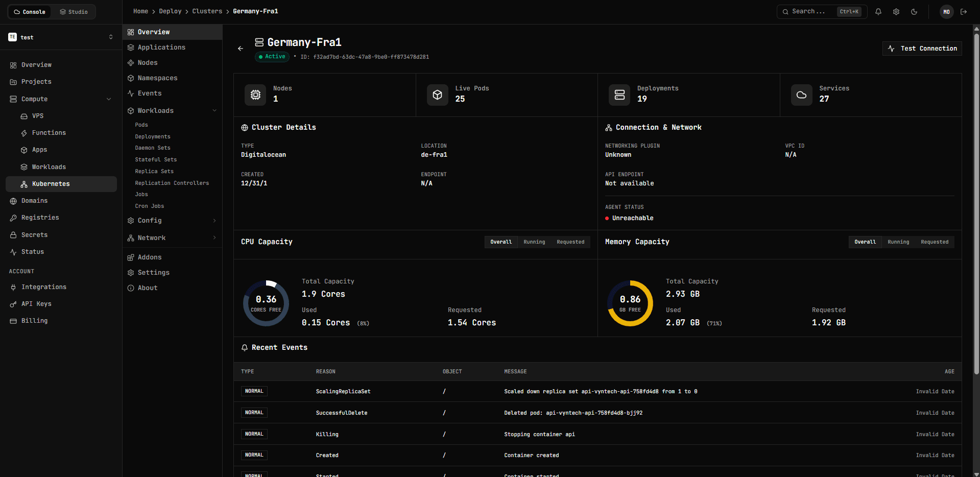Open Cron Jobs under Workloads

150,206
